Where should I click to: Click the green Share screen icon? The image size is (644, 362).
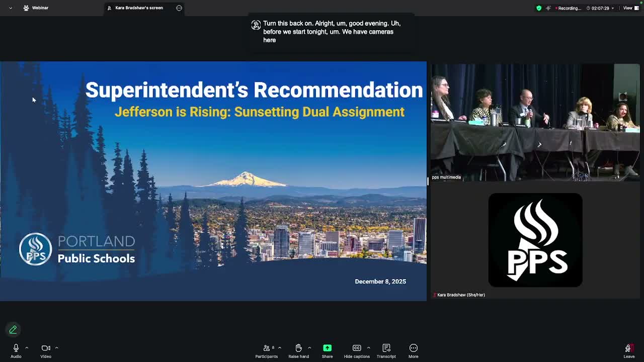pyautogui.click(x=327, y=348)
